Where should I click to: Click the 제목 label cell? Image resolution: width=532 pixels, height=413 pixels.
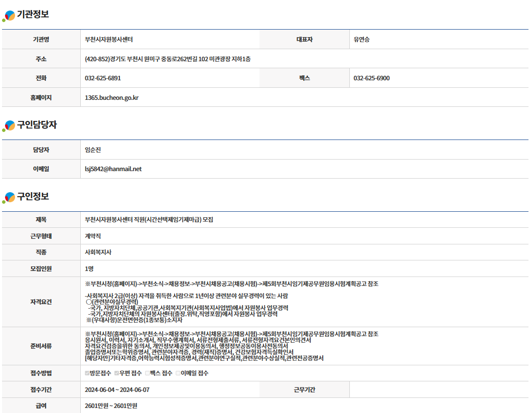tap(41, 220)
